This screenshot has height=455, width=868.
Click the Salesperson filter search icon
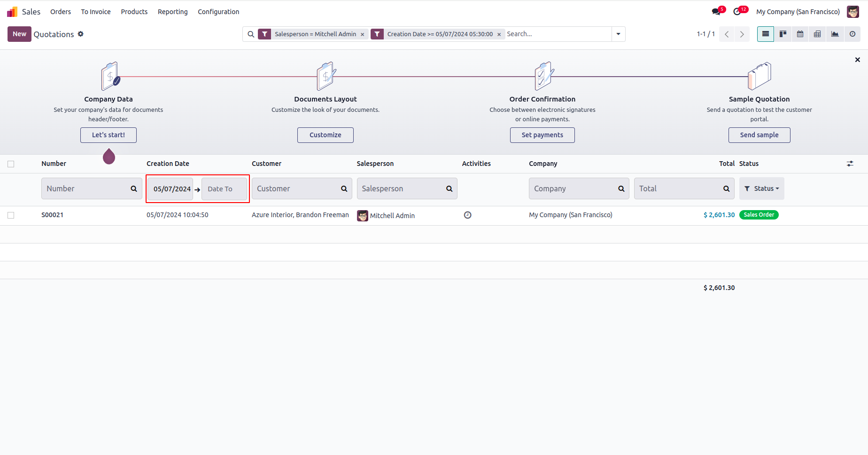tap(449, 188)
